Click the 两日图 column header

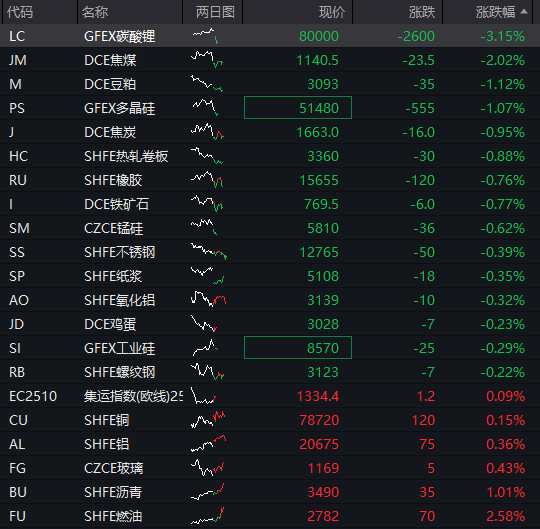tap(215, 12)
